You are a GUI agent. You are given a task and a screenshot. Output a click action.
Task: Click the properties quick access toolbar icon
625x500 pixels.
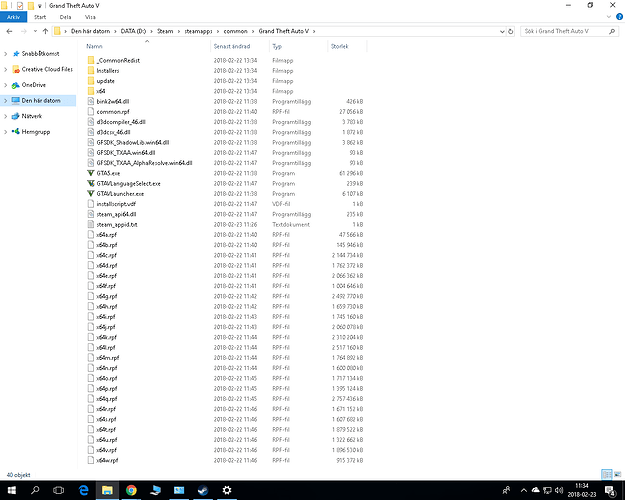(20, 6)
